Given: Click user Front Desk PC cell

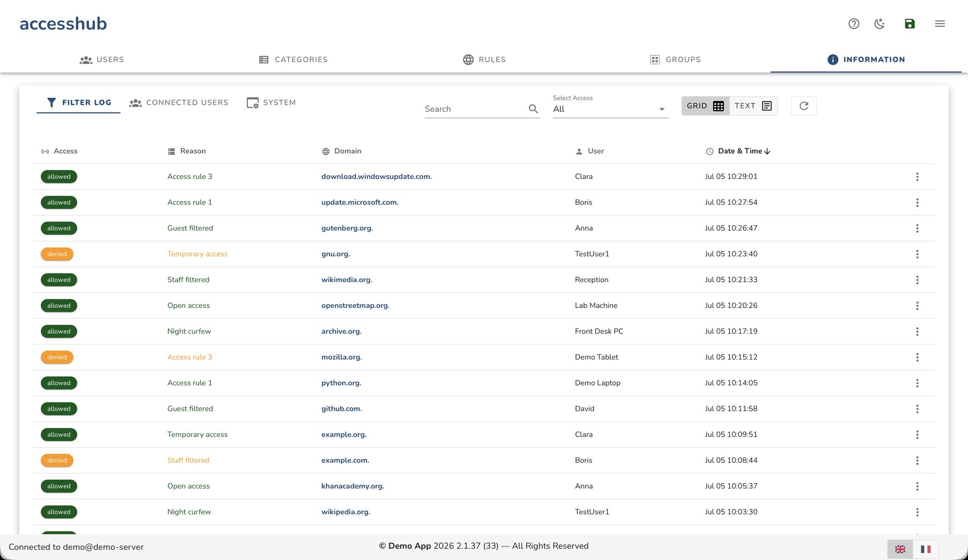Looking at the screenshot, I should pyautogui.click(x=599, y=331).
